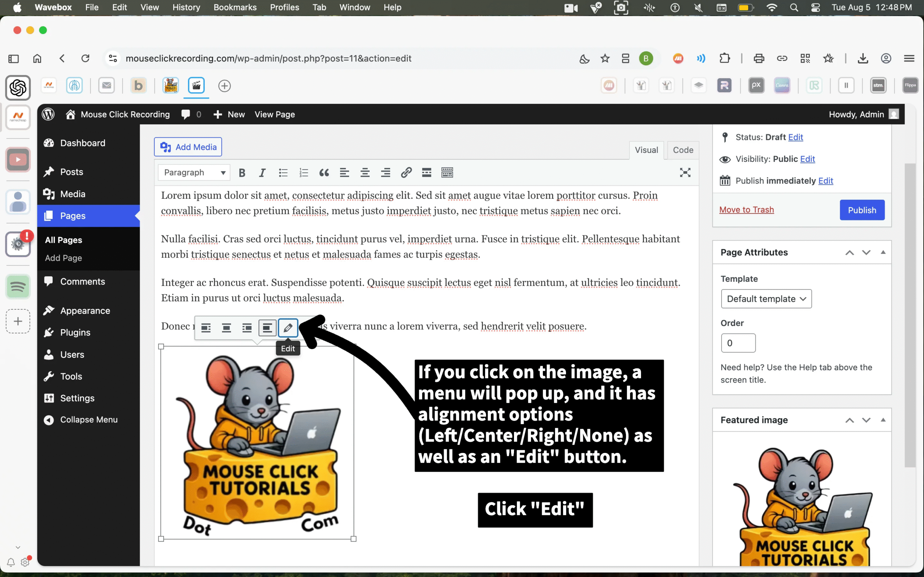Open the Bookmarks menu in menu bar
Image resolution: width=924 pixels, height=577 pixels.
click(x=235, y=7)
